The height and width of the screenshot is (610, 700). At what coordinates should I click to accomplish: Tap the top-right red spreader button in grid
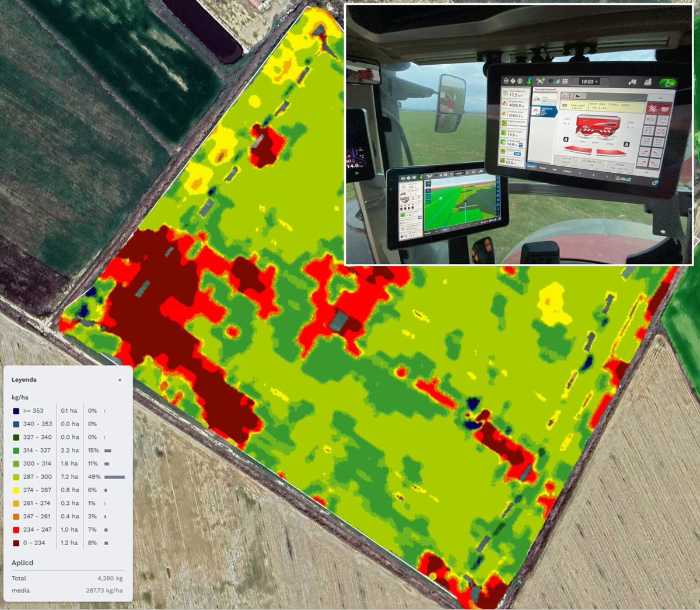pos(665,109)
